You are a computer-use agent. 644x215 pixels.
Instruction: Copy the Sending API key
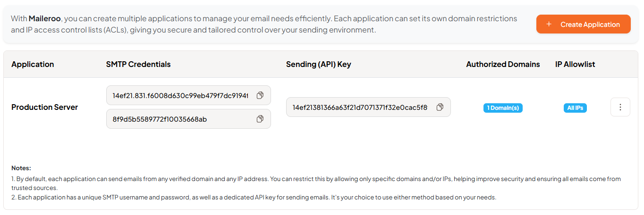[440, 107]
